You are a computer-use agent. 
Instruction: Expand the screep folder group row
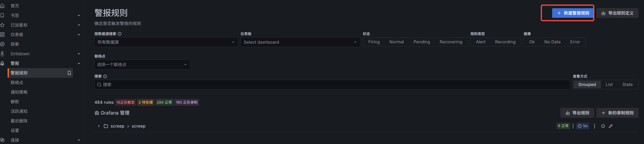[x=99, y=126]
